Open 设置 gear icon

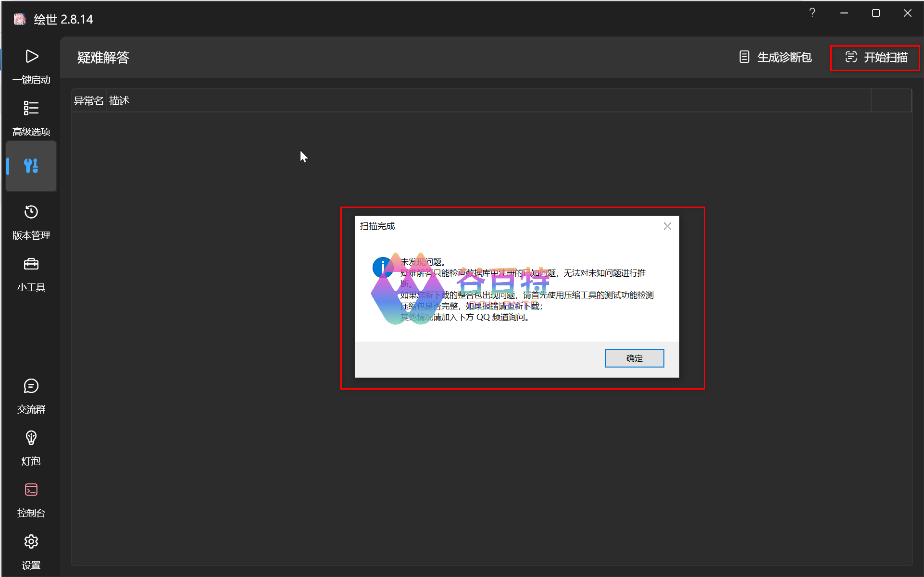[31, 542]
